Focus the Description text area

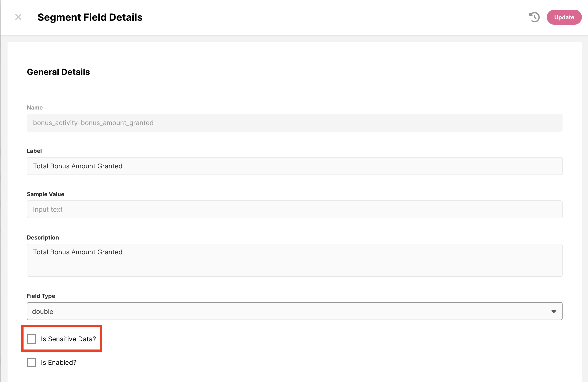click(294, 260)
